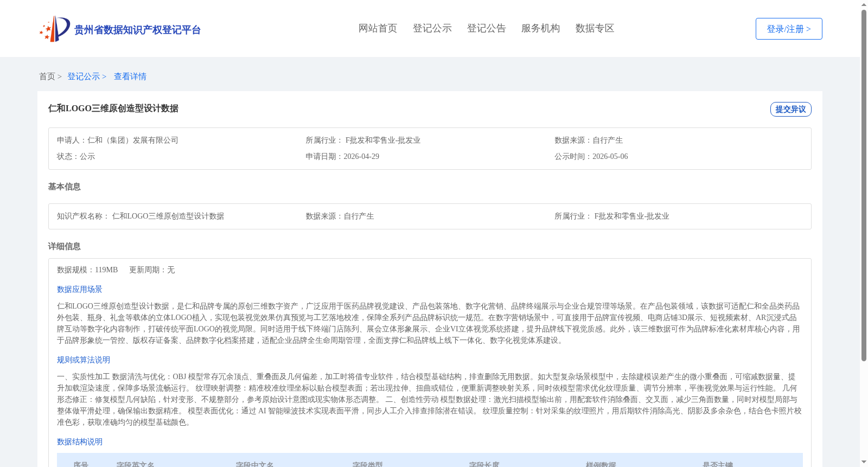Click the 查看详情 breadcrumb link
The width and height of the screenshot is (868, 467).
130,76
